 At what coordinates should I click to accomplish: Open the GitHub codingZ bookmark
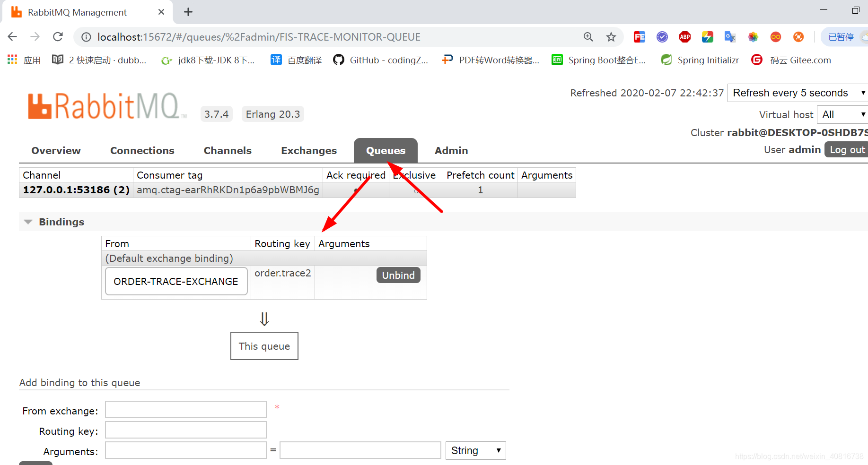point(381,60)
